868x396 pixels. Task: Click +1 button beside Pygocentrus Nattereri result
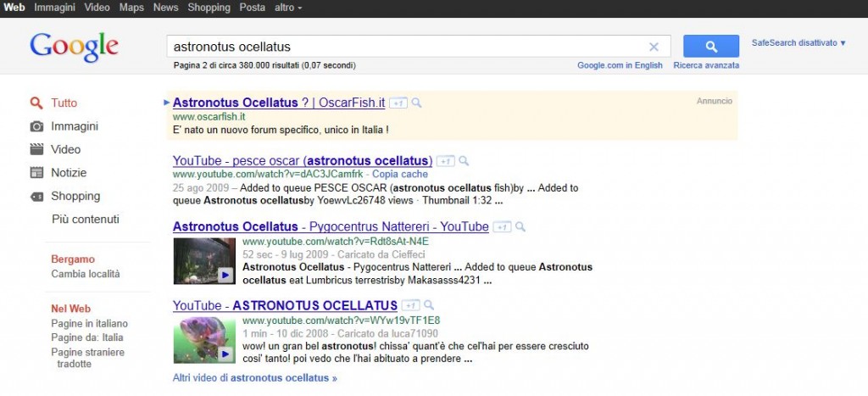coord(502,227)
